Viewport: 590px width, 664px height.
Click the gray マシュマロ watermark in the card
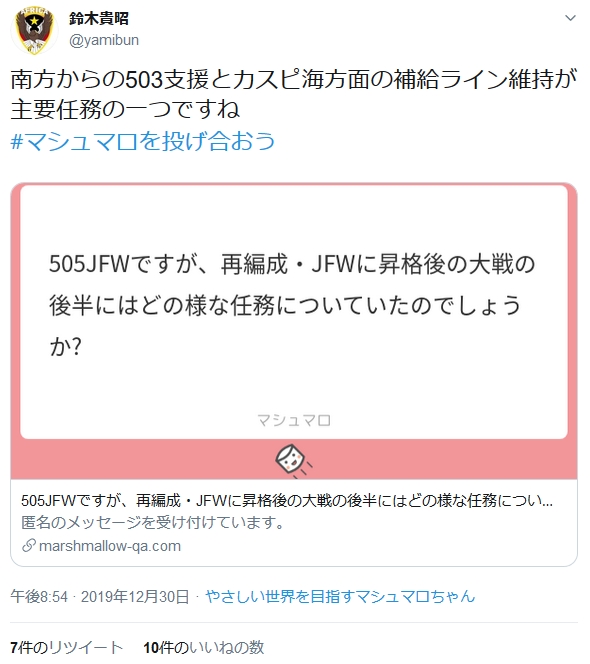click(294, 421)
